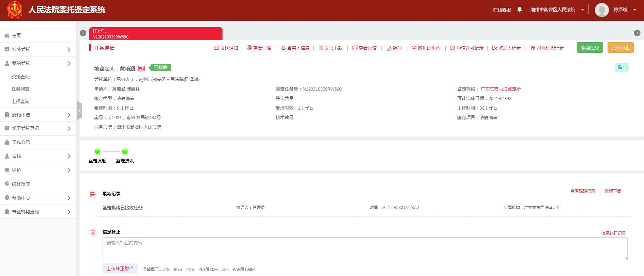Click the 鉴定发起 progress step
Image resolution: width=644 pixels, height=276 pixels.
click(x=97, y=156)
